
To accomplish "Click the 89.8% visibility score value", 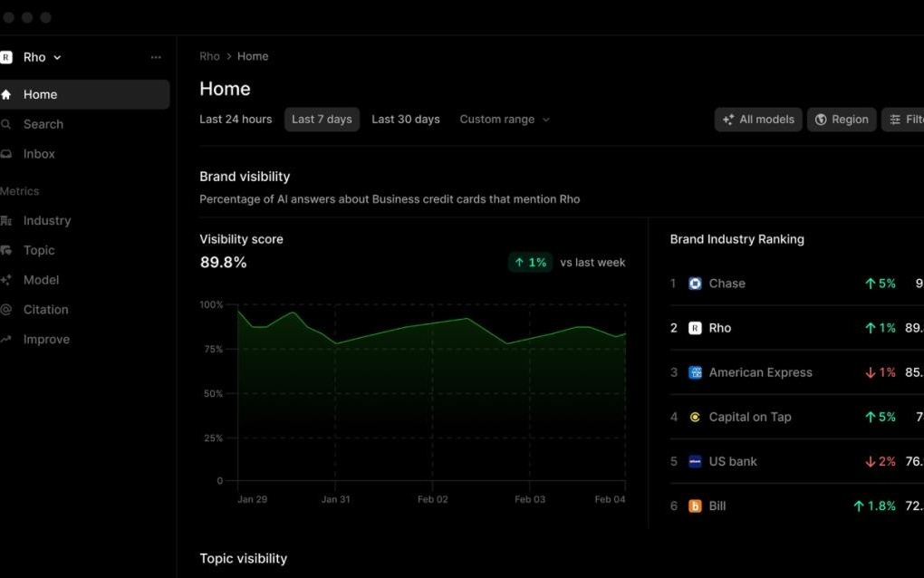I will 224,262.
